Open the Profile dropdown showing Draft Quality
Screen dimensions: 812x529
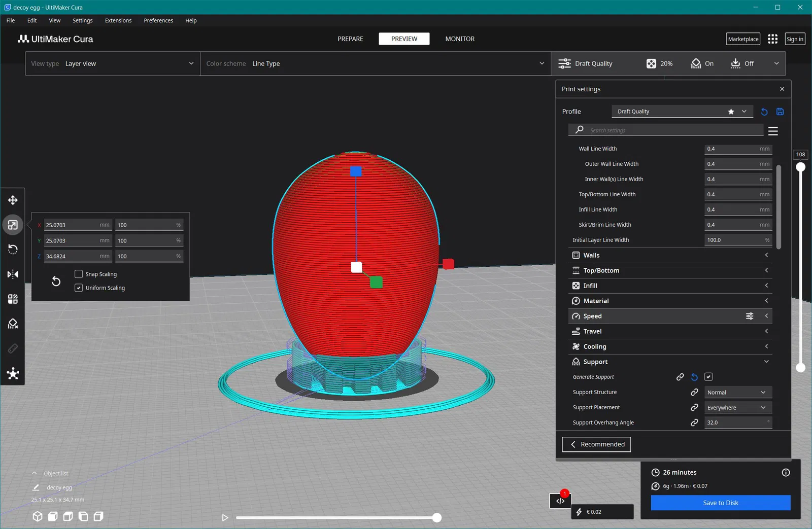point(682,112)
